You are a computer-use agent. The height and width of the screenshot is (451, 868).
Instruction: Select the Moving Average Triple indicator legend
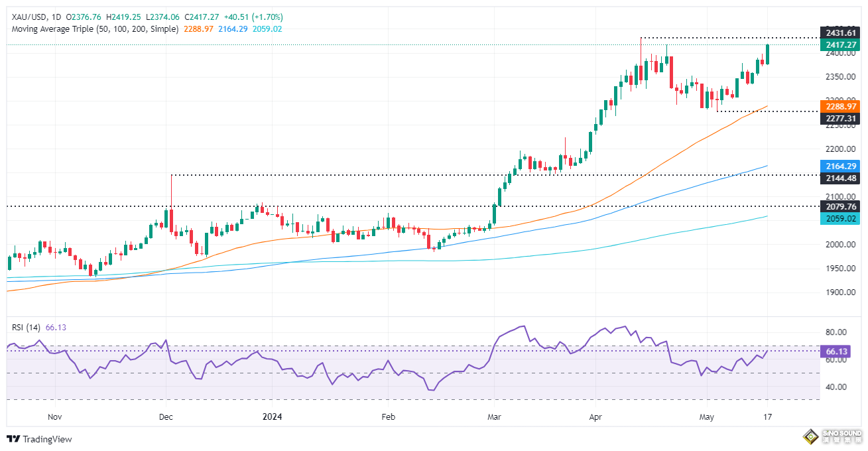tap(93, 29)
